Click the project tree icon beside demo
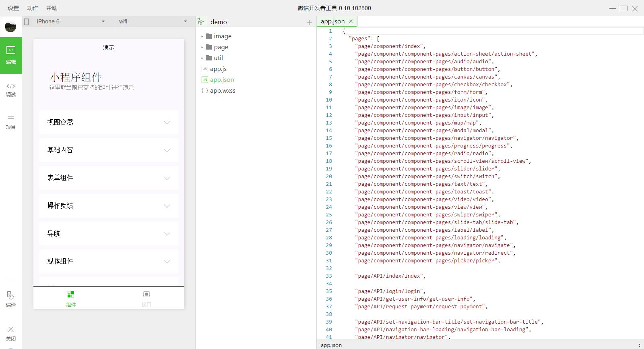644x349 pixels. pos(201,22)
